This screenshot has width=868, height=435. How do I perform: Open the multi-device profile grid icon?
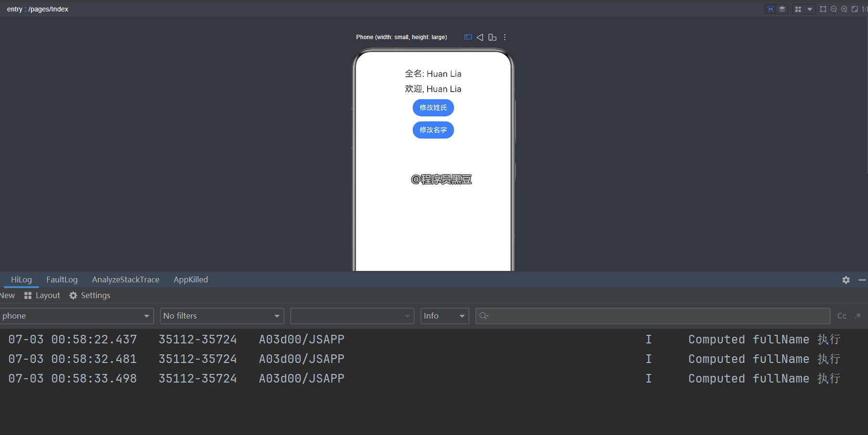pos(798,9)
